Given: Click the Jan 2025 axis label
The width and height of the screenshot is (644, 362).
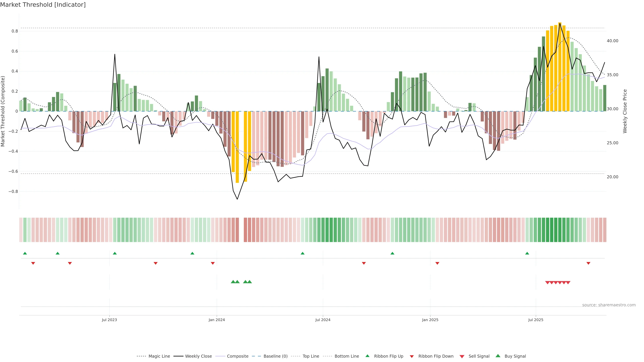Looking at the screenshot, I should coord(430,320).
